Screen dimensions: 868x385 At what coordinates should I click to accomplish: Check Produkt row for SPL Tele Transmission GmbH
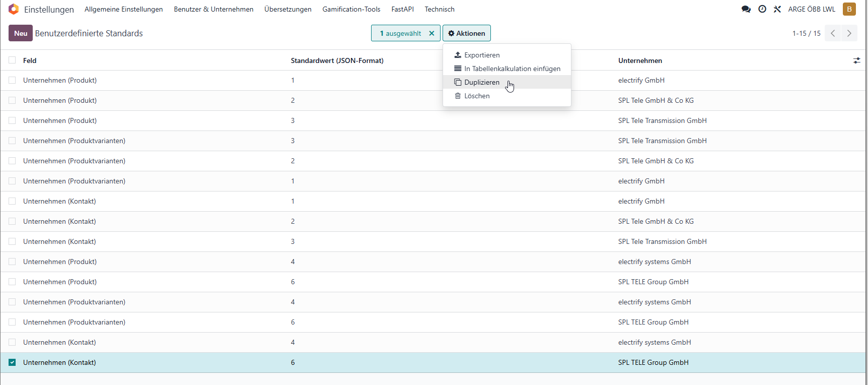(12, 120)
